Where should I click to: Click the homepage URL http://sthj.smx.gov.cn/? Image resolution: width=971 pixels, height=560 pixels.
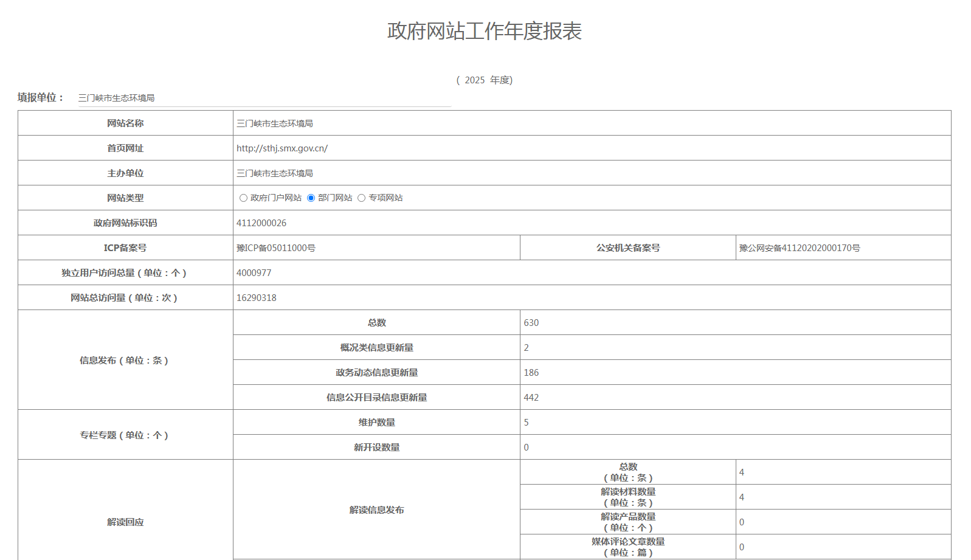point(282,148)
